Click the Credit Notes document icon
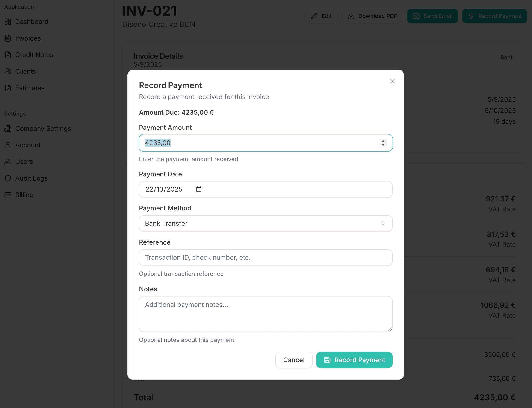 tap(8, 55)
